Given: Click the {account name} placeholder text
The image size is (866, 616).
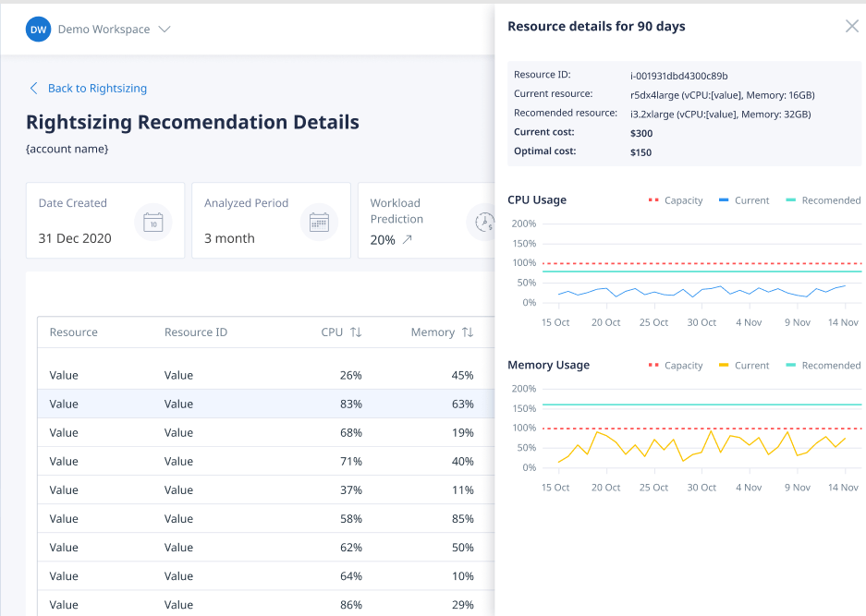Looking at the screenshot, I should point(67,149).
